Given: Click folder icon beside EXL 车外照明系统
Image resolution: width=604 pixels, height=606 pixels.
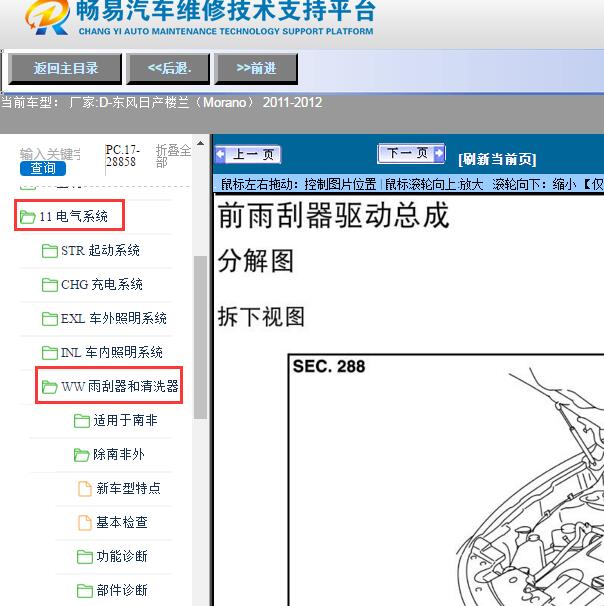Looking at the screenshot, I should pyautogui.click(x=49, y=319).
